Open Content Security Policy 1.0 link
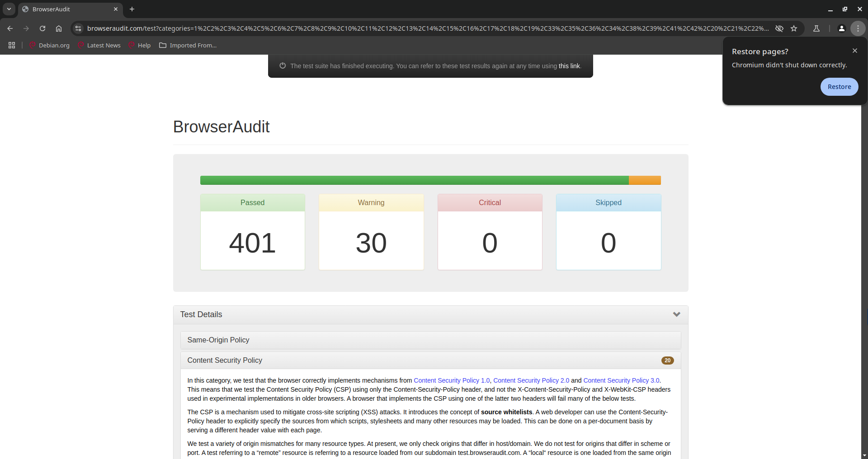Image resolution: width=868 pixels, height=459 pixels. click(x=452, y=380)
